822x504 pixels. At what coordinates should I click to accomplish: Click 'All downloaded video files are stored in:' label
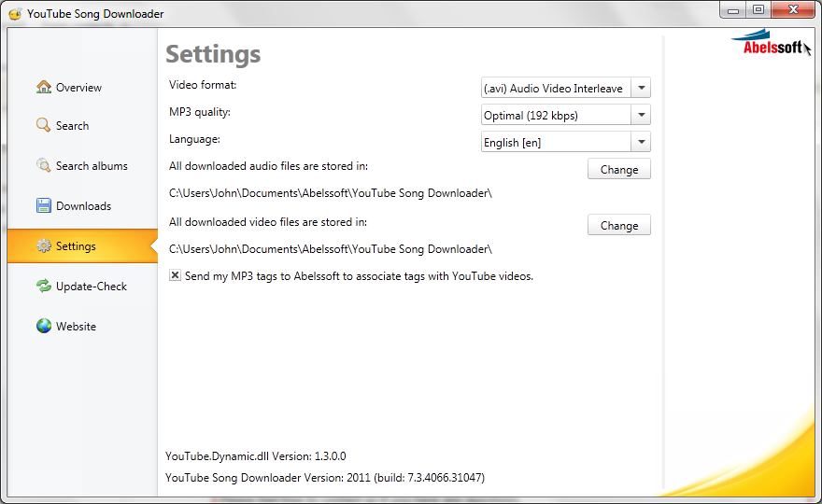pos(268,222)
